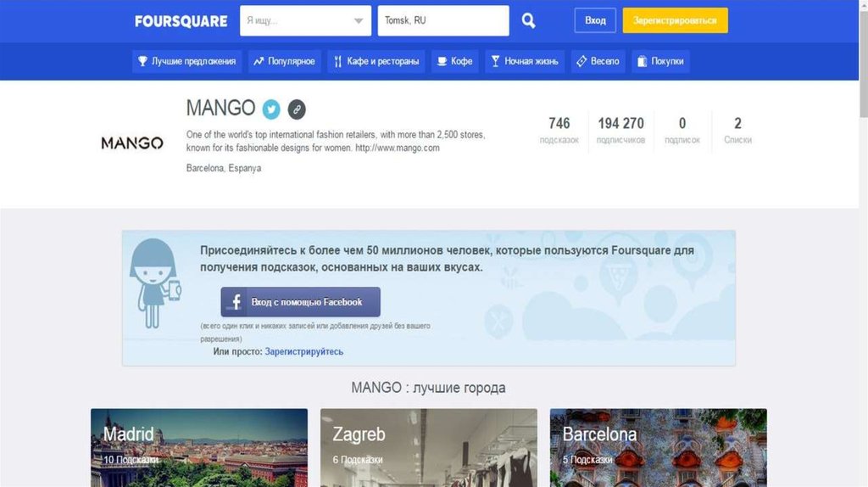Follow the Зарегистрируйтесь link
The height and width of the screenshot is (487, 868).
(304, 351)
